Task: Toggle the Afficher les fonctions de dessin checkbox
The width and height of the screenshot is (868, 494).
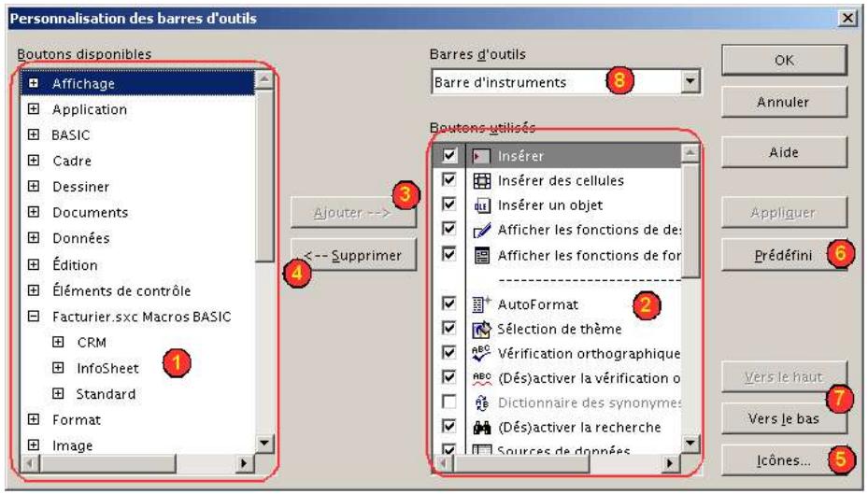Action: [448, 229]
